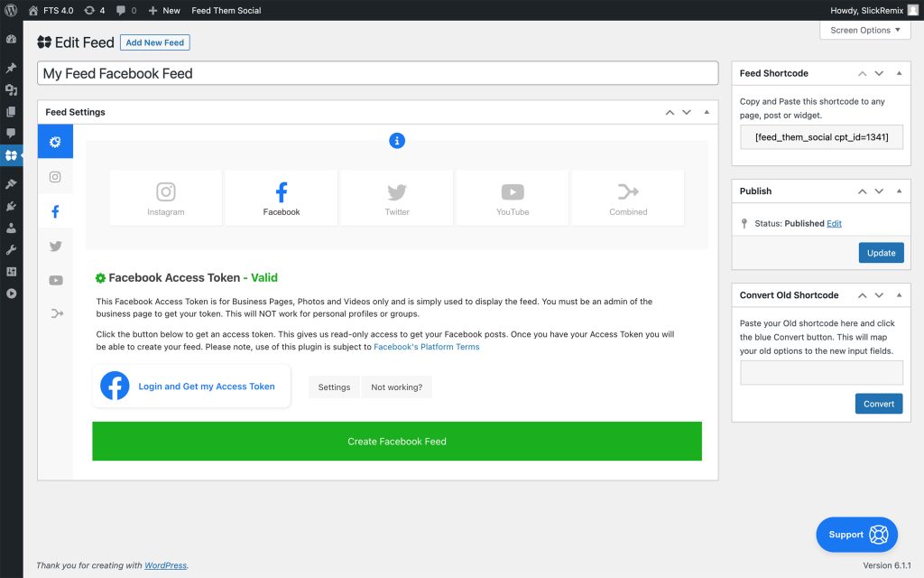Collapse the admin sidebar menu
Screen dimensions: 924x578
[11, 294]
